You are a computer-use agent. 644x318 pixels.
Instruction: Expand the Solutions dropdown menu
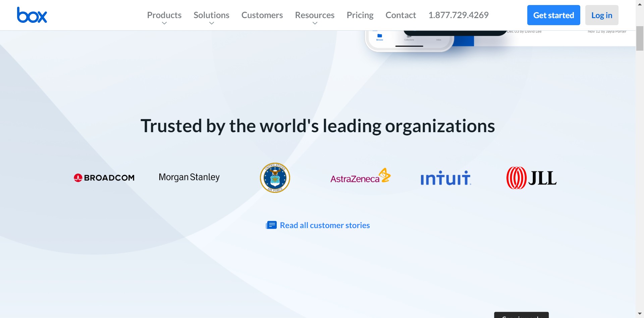click(x=211, y=15)
